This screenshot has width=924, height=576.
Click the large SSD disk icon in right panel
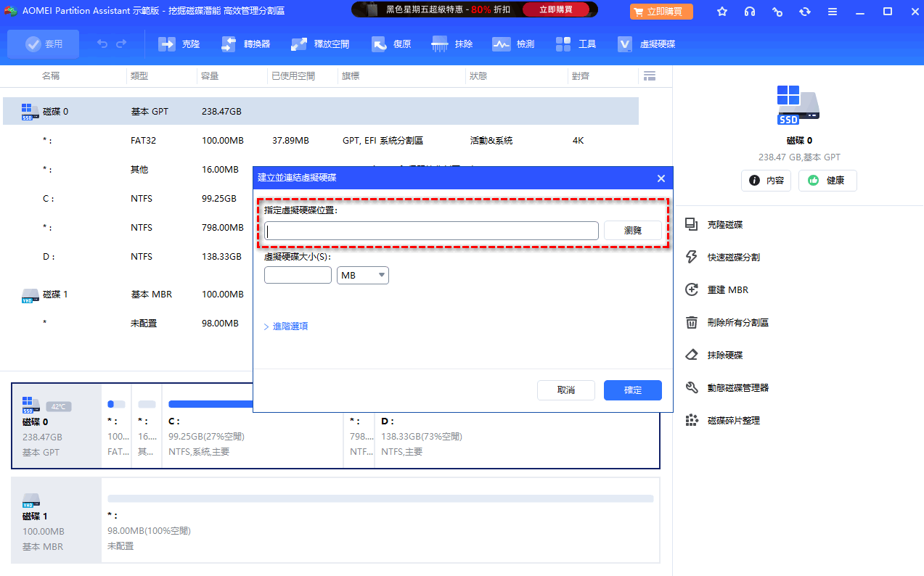(x=798, y=104)
